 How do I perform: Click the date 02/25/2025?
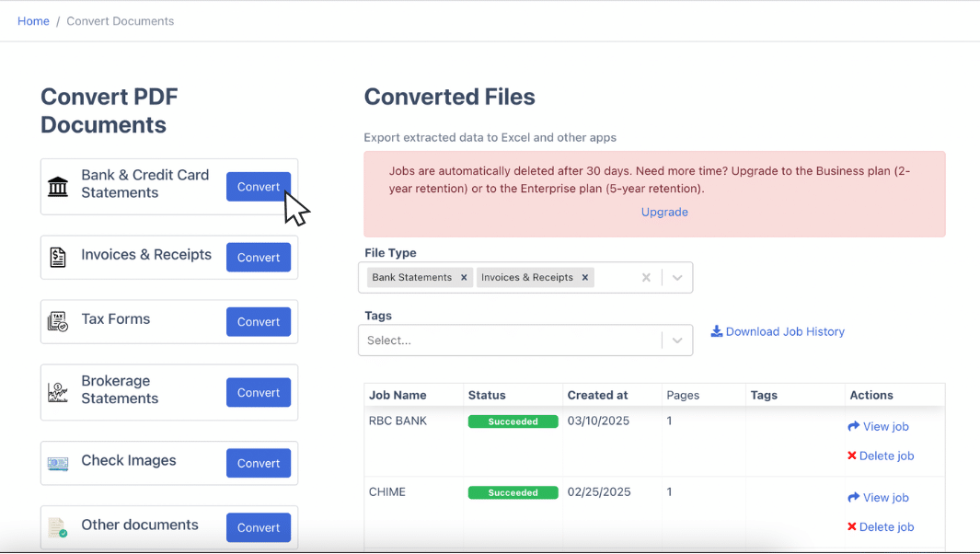pos(599,492)
